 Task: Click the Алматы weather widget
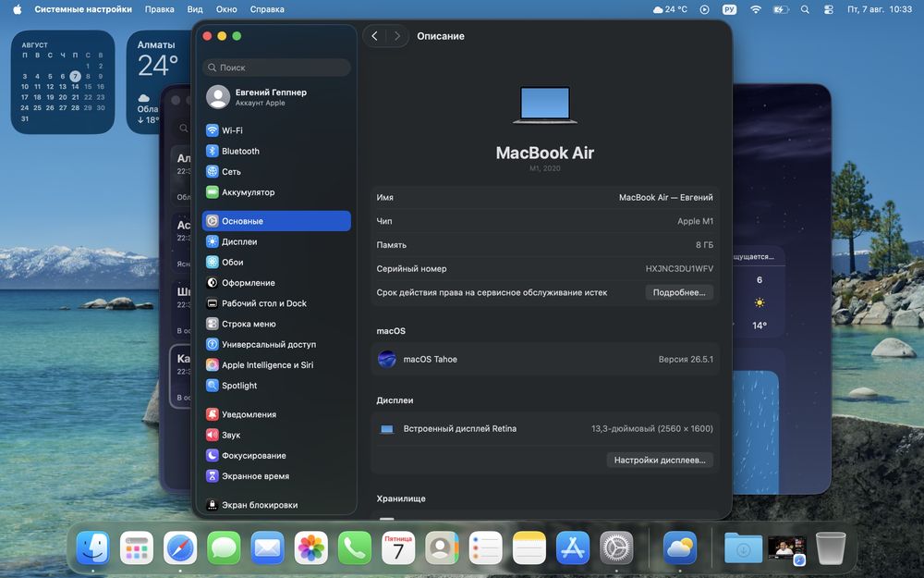159,82
